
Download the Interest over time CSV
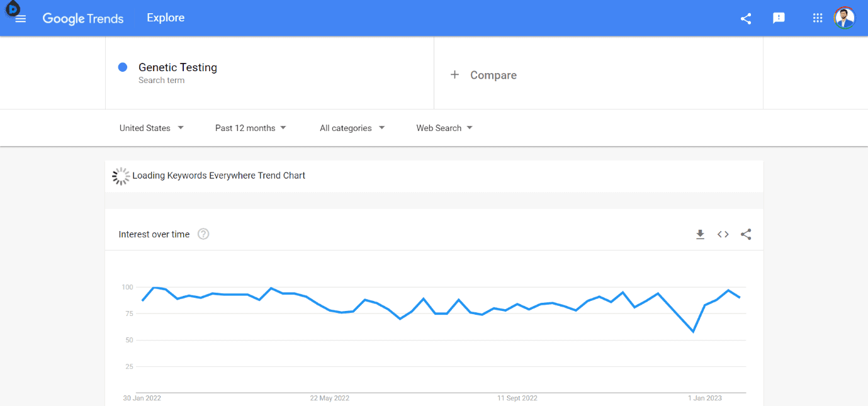[x=700, y=234]
